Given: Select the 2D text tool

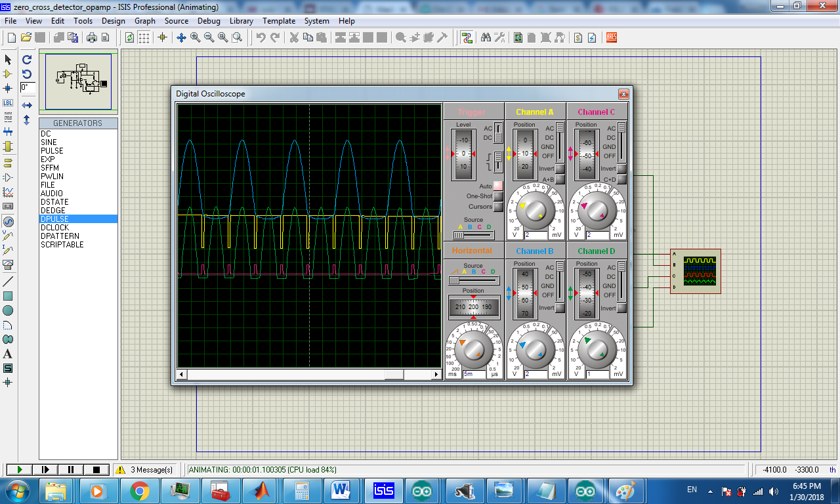Looking at the screenshot, I should [x=8, y=354].
